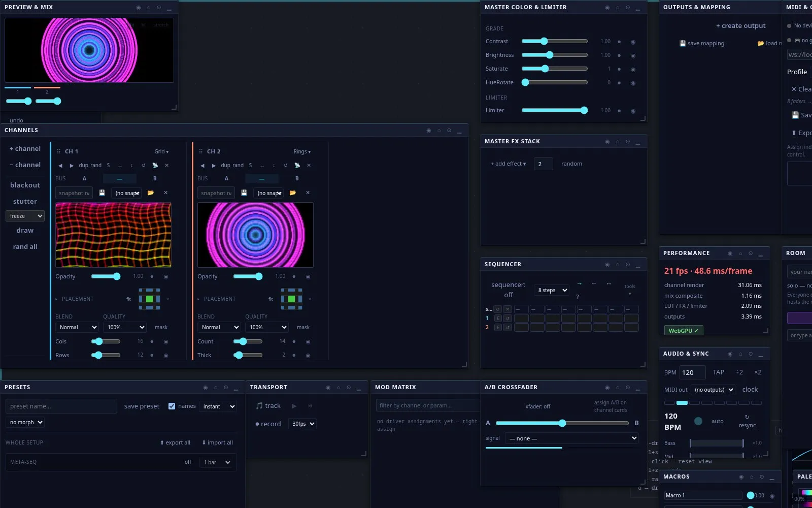The image size is (812, 508).
Task: Open the CH 2 snapshot folder icon
Action: 293,193
